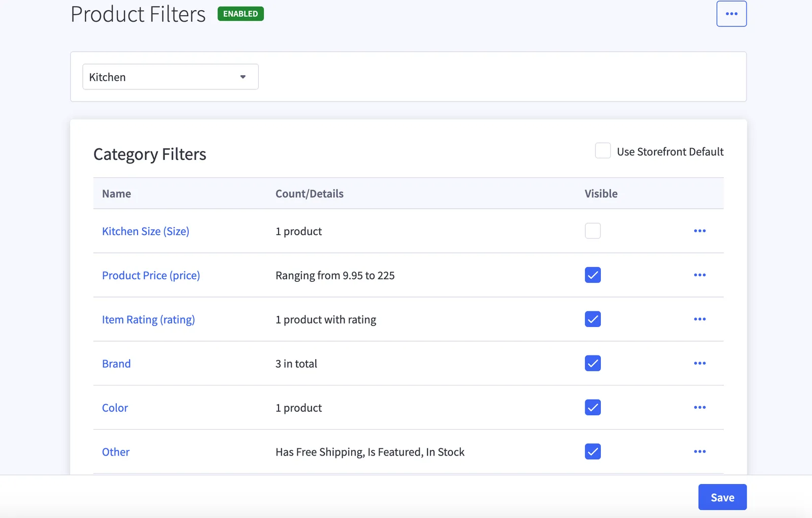The width and height of the screenshot is (812, 518).
Task: Click the '1 product with rating' text
Action: [x=326, y=320]
